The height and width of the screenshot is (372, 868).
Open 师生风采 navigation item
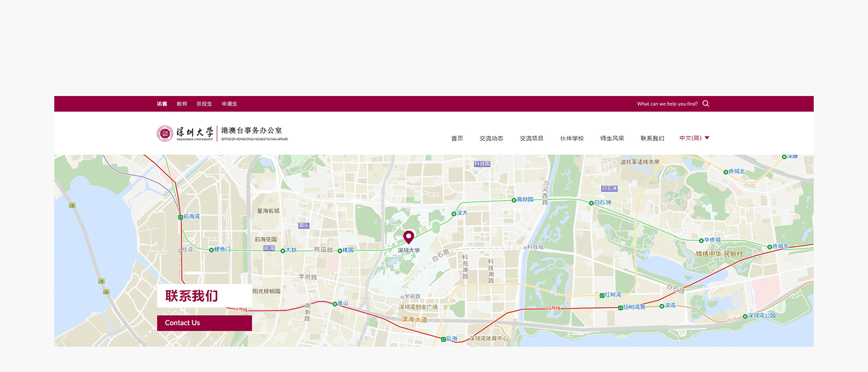tap(612, 138)
